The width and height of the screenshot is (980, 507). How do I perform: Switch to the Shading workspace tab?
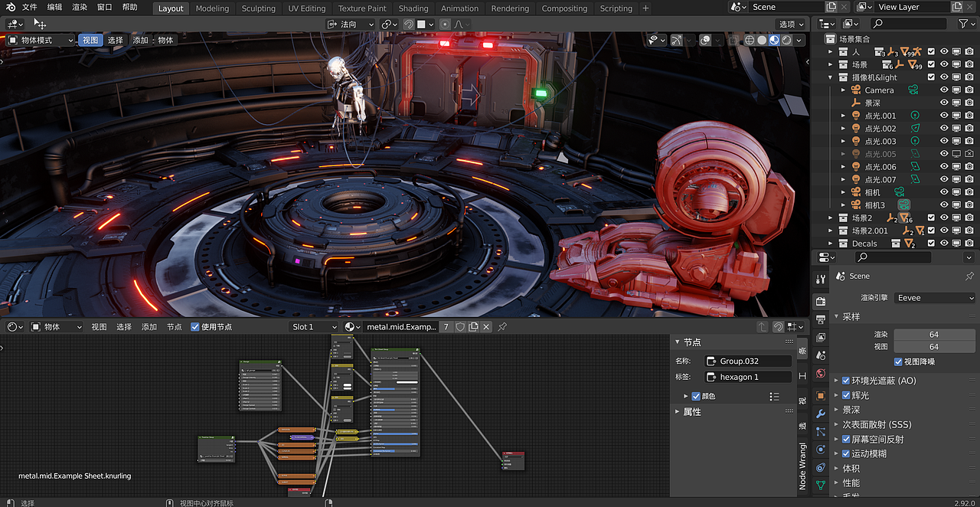pos(413,8)
